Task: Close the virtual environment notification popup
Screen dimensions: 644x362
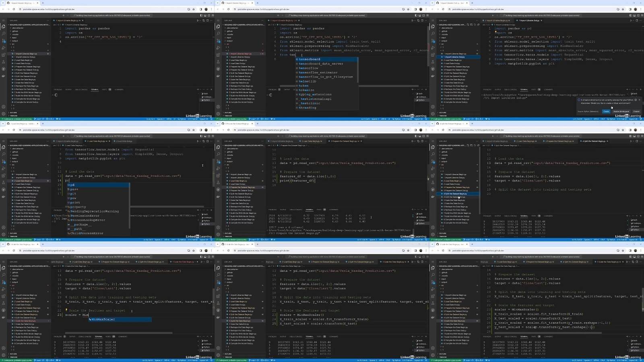Action: point(639,100)
